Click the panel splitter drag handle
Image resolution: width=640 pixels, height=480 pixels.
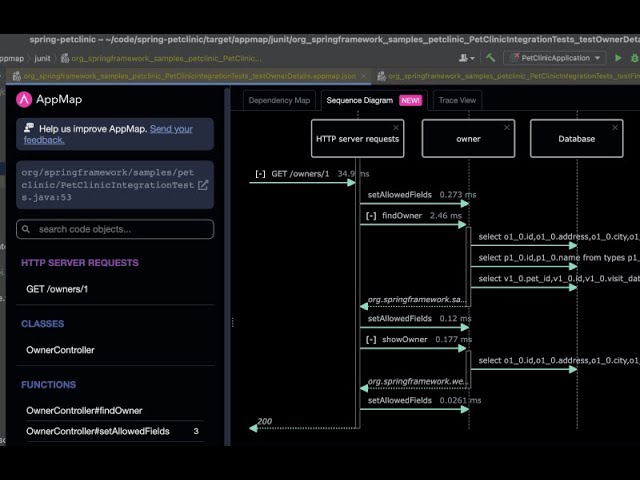coord(233,322)
